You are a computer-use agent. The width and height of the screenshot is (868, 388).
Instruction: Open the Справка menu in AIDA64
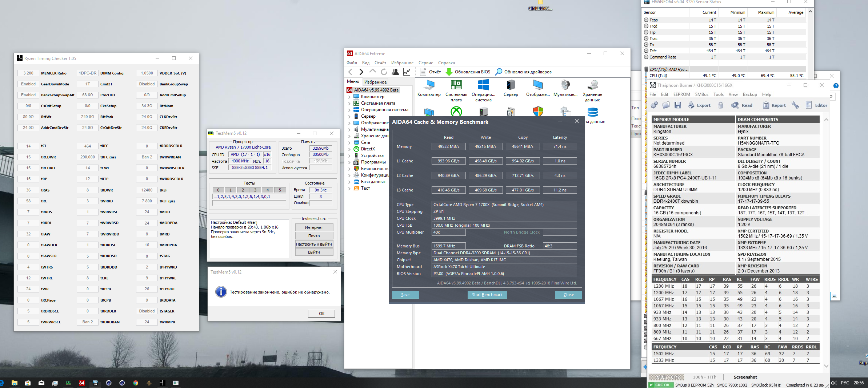click(447, 63)
